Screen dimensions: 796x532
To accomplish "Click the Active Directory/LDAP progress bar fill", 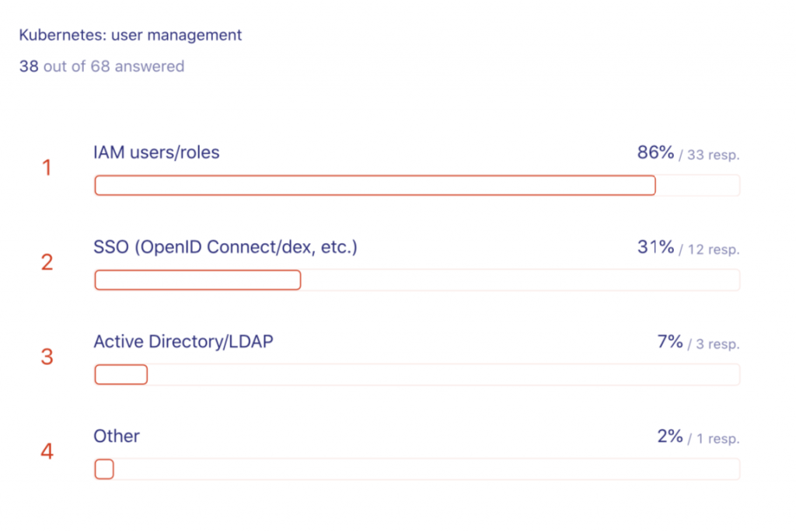I will (120, 375).
